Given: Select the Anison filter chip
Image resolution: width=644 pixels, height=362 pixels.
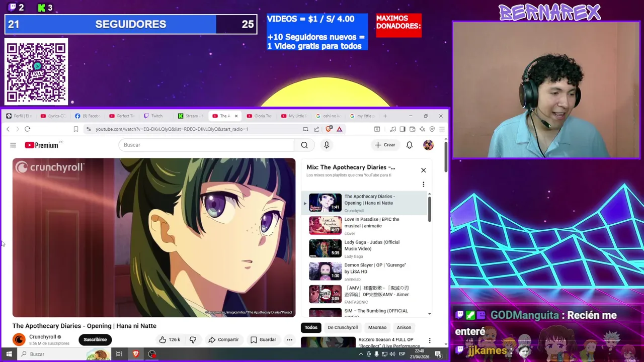Looking at the screenshot, I should 404,328.
